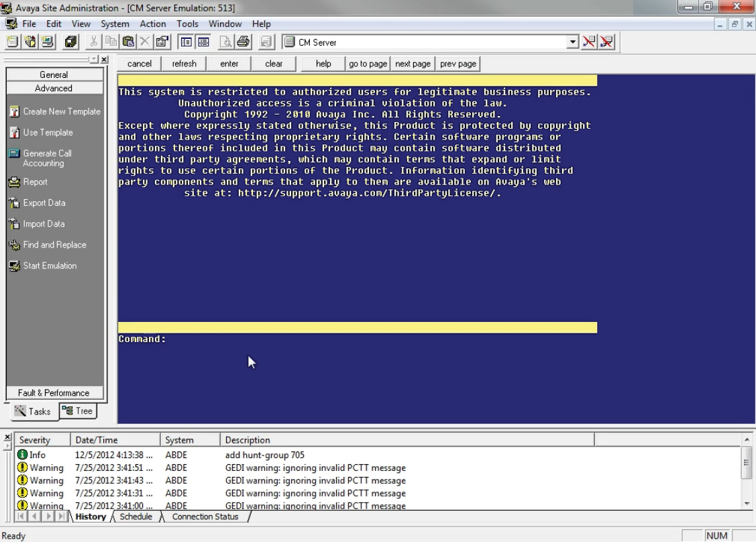
Task: Click the help emulation button
Action: [323, 64]
